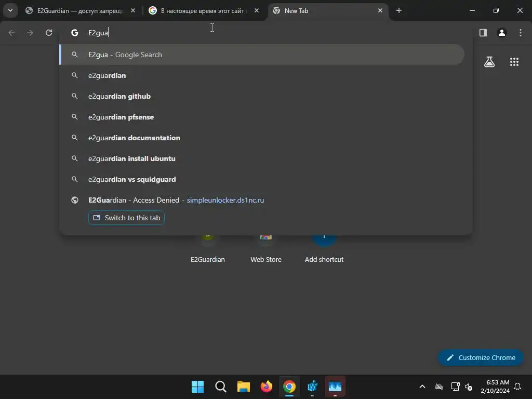Click the Customize Chrome button
The height and width of the screenshot is (399, 532).
pos(481,357)
